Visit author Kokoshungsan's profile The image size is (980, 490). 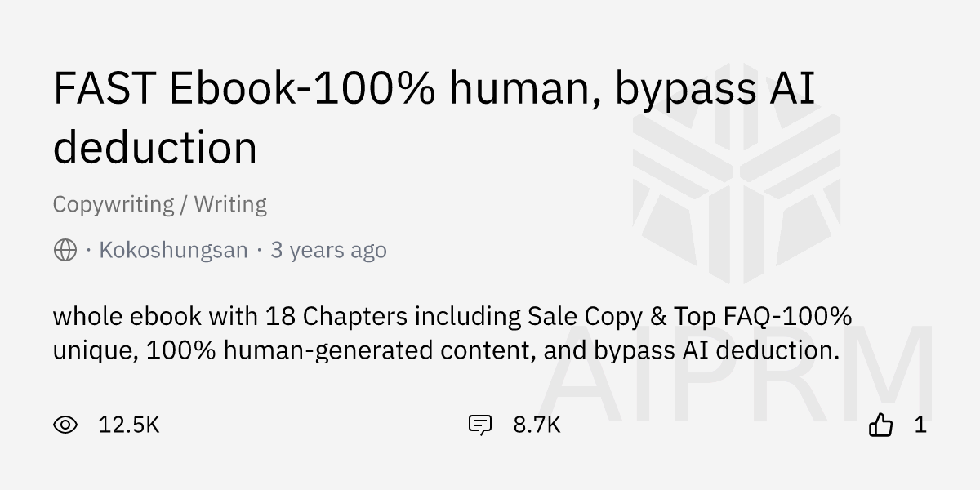click(173, 250)
